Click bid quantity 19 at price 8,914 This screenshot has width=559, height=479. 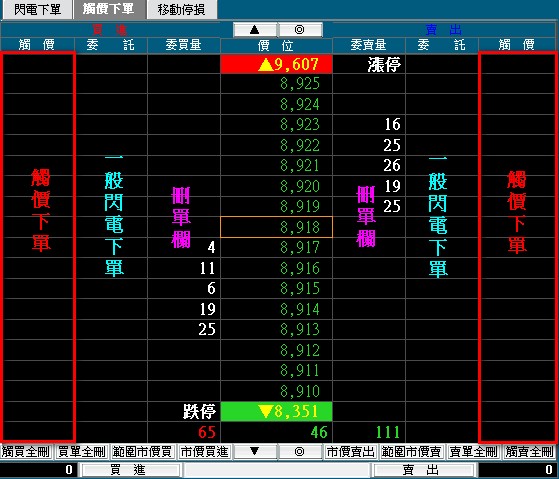[207, 309]
